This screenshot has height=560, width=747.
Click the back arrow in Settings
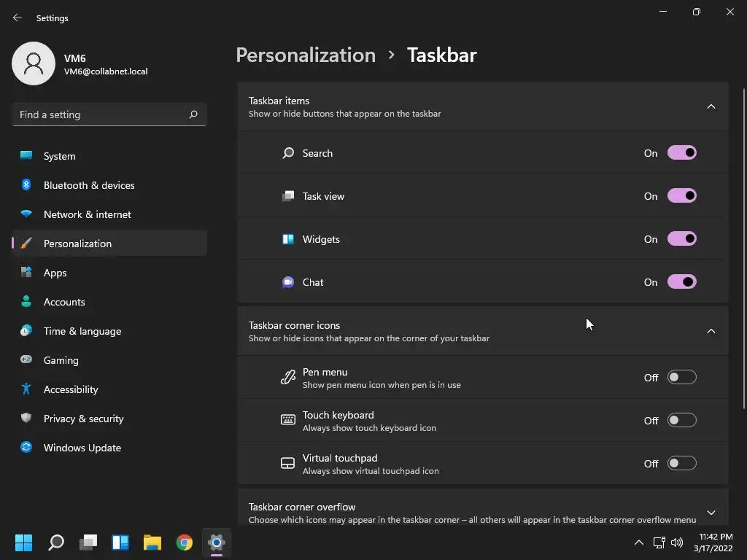18,18
